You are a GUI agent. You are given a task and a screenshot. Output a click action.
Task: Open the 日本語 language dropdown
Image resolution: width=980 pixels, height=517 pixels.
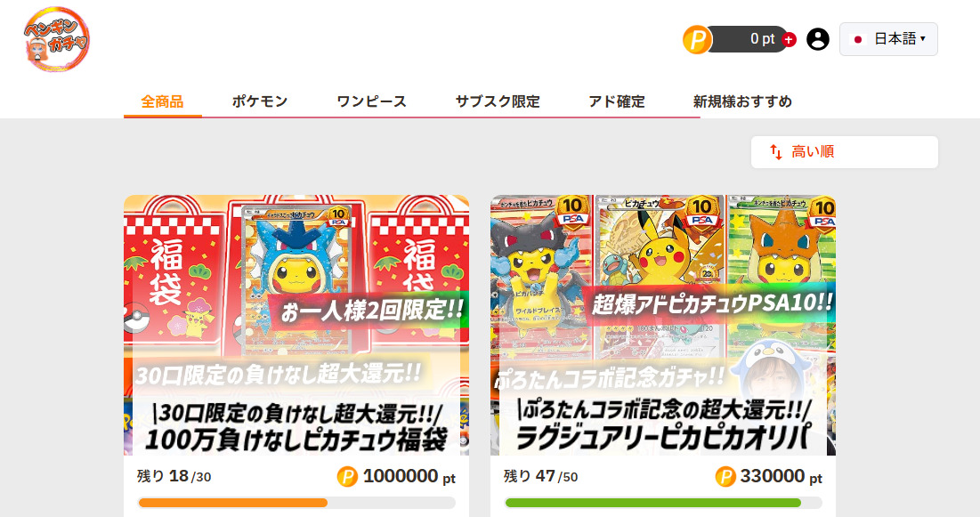tap(888, 39)
